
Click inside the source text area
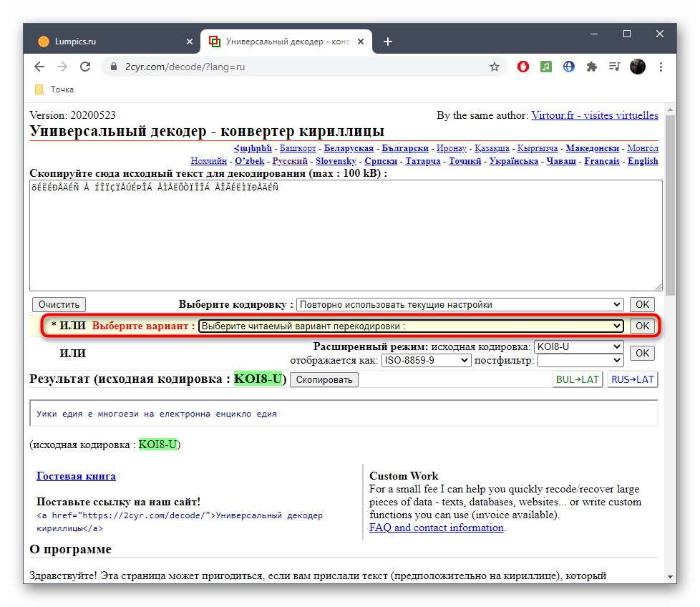(x=345, y=236)
